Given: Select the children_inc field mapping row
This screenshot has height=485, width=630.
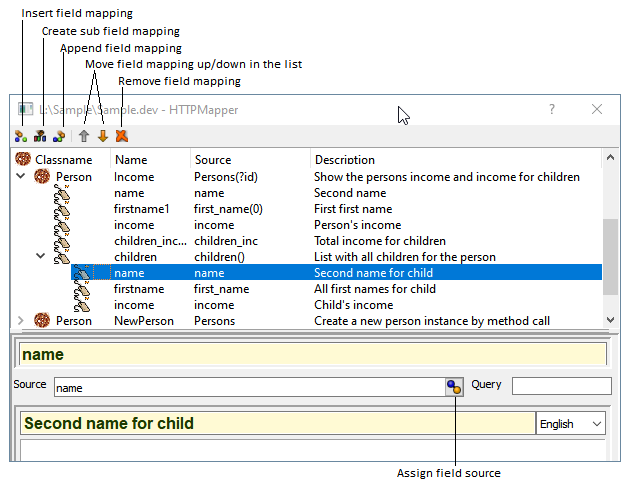Looking at the screenshot, I should (150, 241).
